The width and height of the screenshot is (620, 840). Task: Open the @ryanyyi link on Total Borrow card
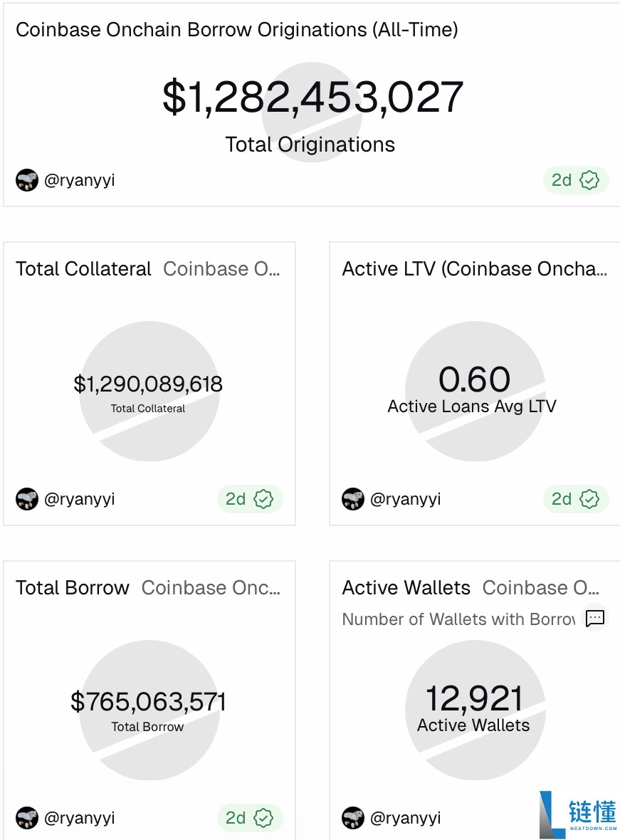[x=79, y=818]
